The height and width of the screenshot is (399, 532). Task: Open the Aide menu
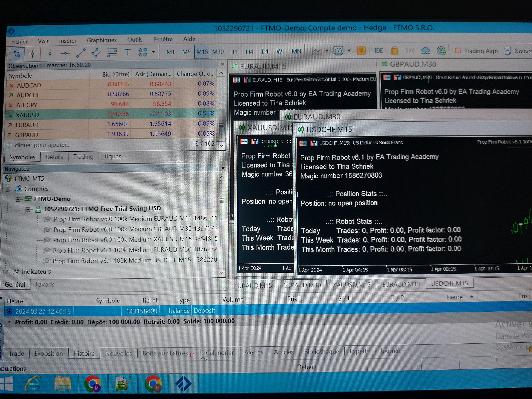(x=189, y=39)
